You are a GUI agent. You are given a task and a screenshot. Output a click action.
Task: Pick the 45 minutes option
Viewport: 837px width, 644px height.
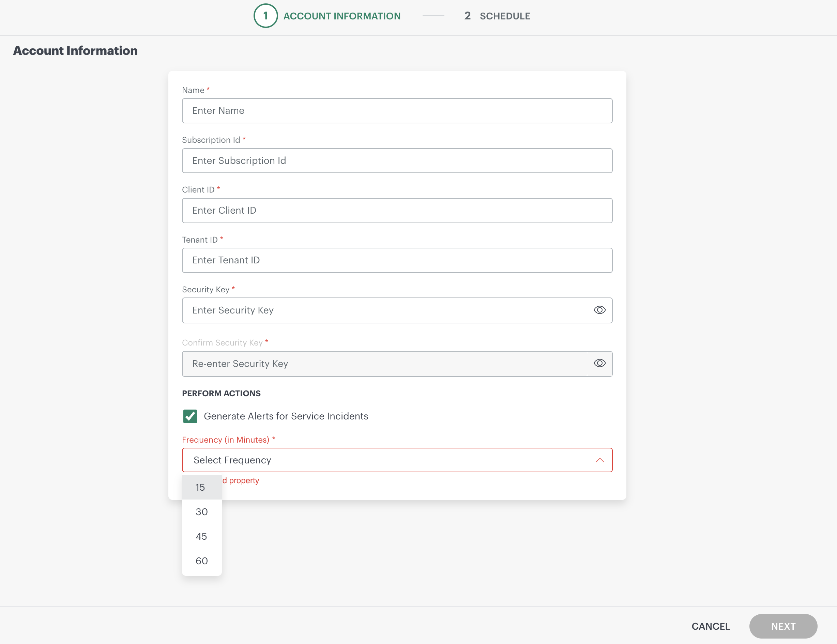click(x=201, y=536)
